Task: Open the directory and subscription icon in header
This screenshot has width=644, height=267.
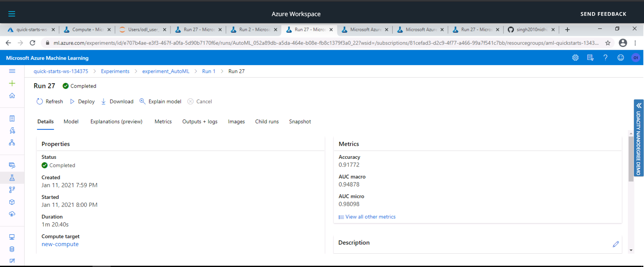Action: point(590,58)
